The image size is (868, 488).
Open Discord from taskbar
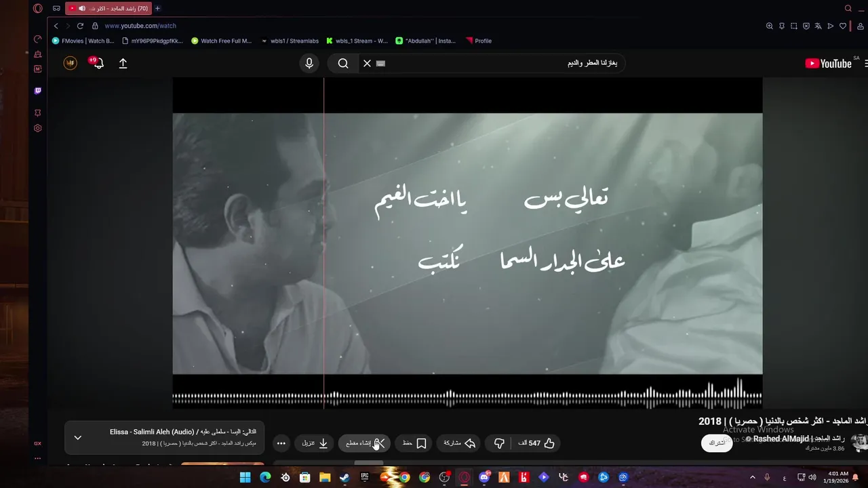point(484,477)
